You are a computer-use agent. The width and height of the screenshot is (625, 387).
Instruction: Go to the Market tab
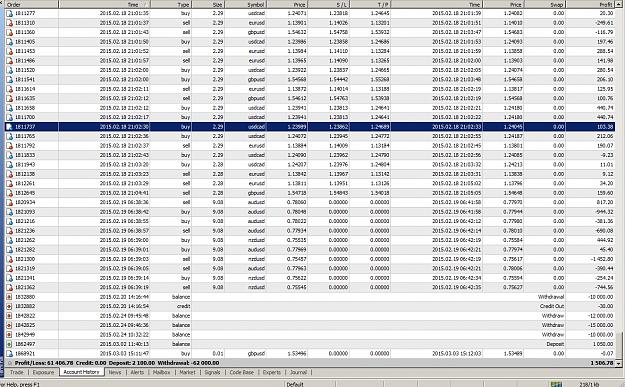187,372
